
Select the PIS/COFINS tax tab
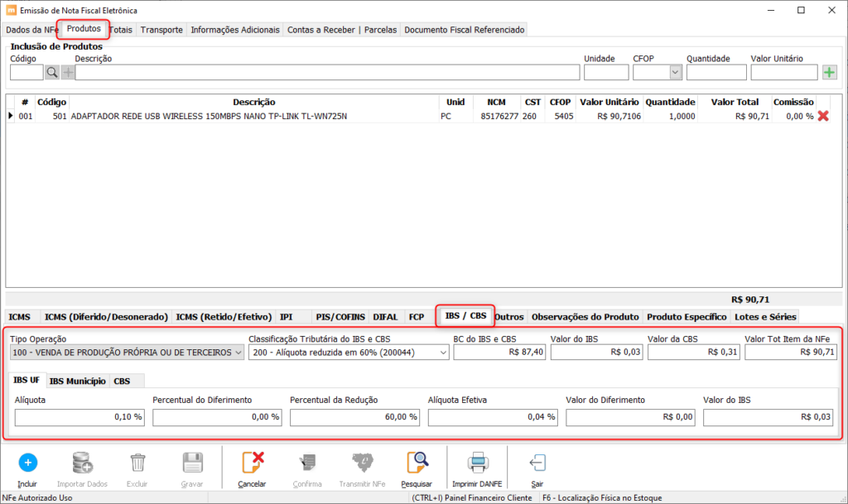tap(340, 317)
